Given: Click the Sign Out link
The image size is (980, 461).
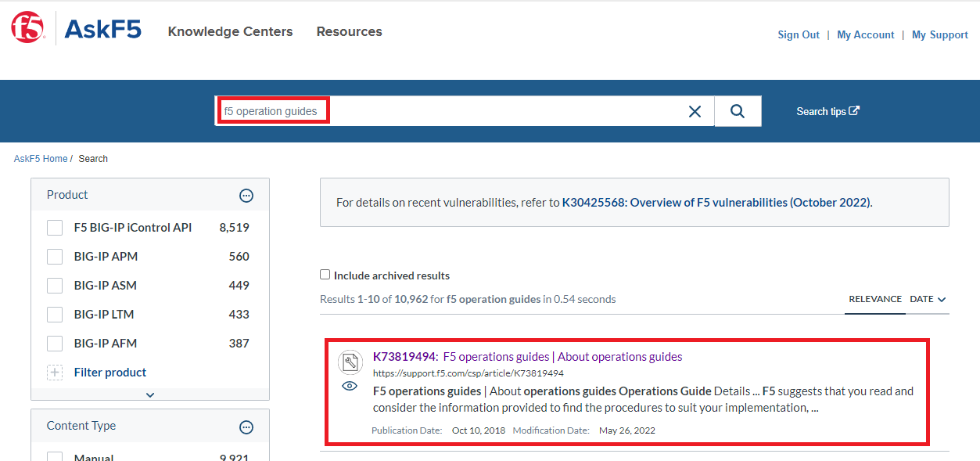Looking at the screenshot, I should click(x=799, y=34).
